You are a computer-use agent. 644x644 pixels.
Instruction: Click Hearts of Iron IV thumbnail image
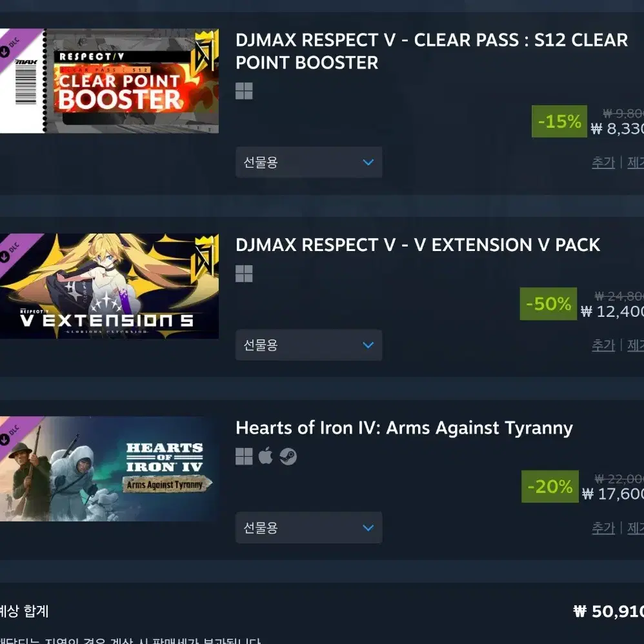tap(109, 469)
